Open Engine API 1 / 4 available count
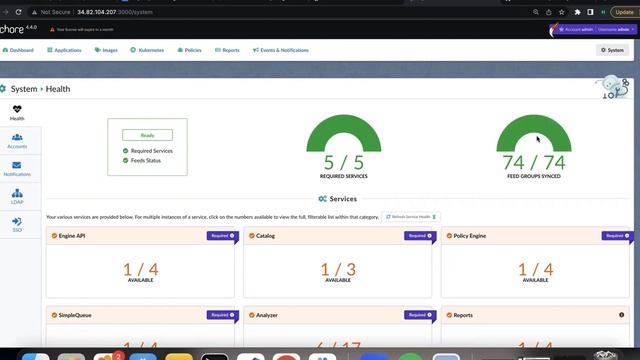The image size is (640, 360). tap(140, 270)
